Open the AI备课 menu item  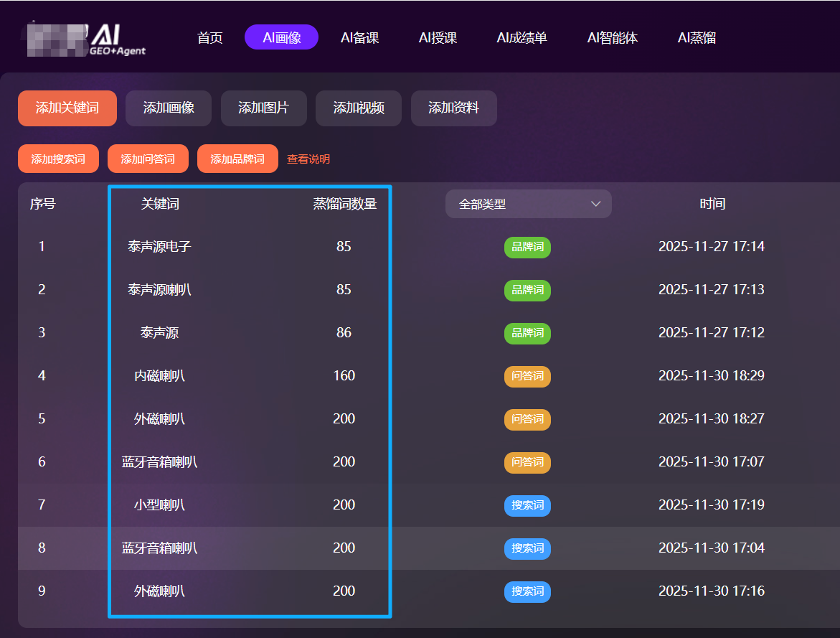(359, 38)
